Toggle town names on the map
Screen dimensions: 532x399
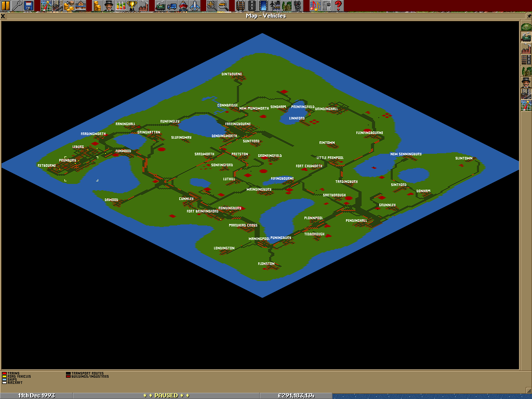pyautogui.click(x=526, y=94)
